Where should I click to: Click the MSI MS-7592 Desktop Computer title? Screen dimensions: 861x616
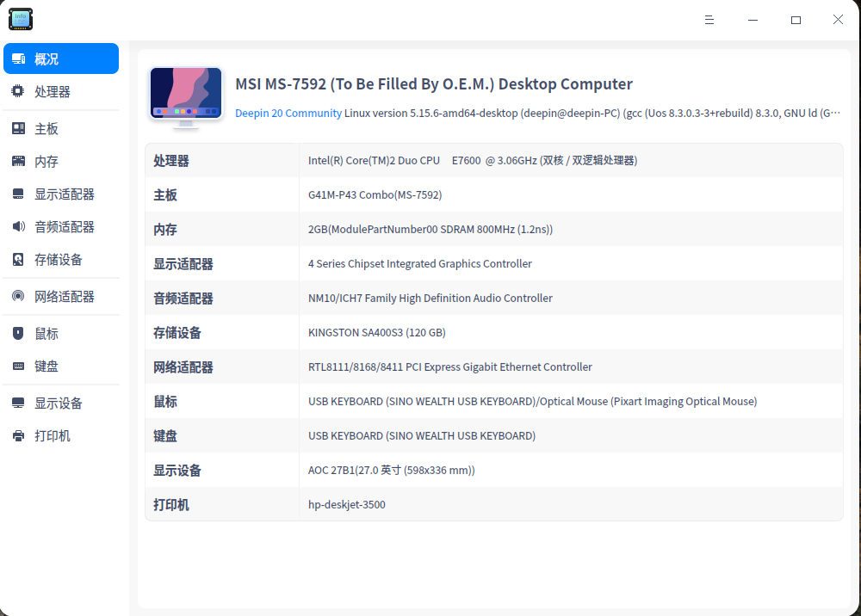click(434, 84)
